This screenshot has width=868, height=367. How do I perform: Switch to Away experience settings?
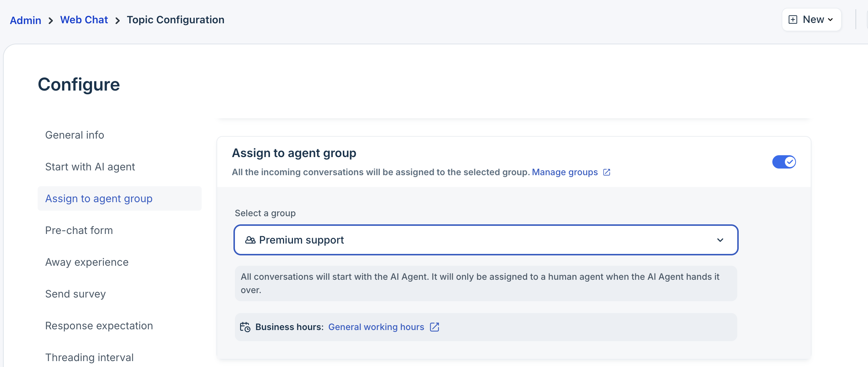[87, 262]
